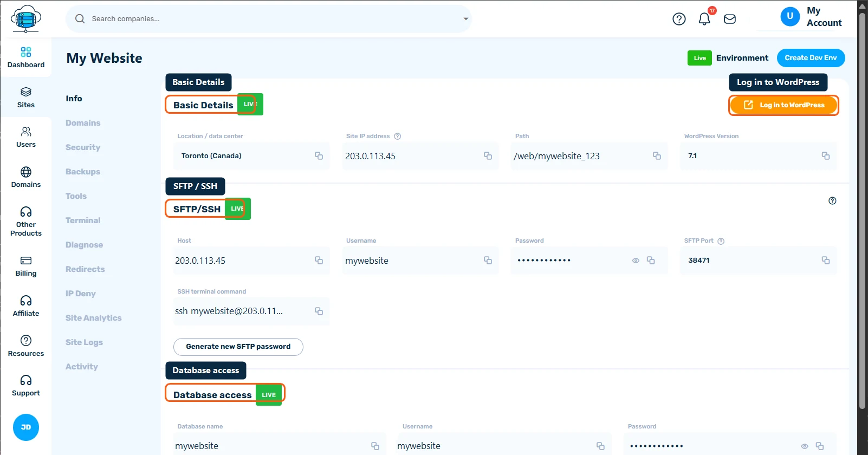
Task: Click Create Dev Env button
Action: [x=811, y=58]
